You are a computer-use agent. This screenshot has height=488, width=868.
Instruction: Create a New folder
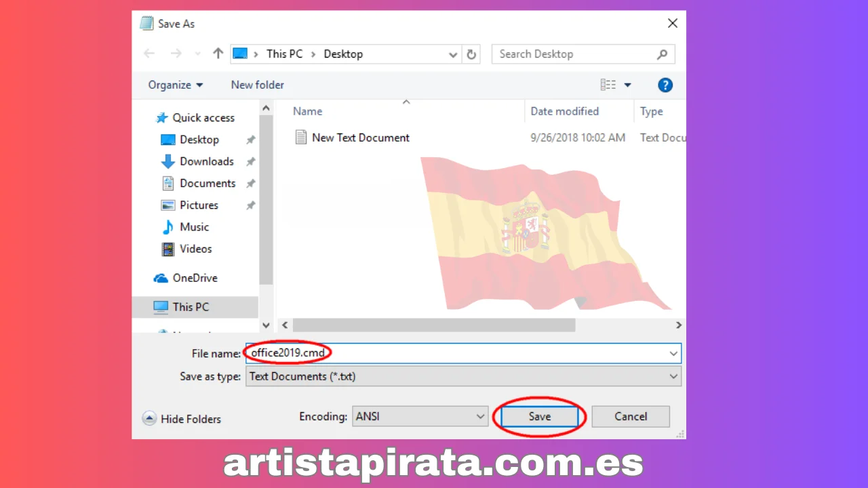pos(257,85)
